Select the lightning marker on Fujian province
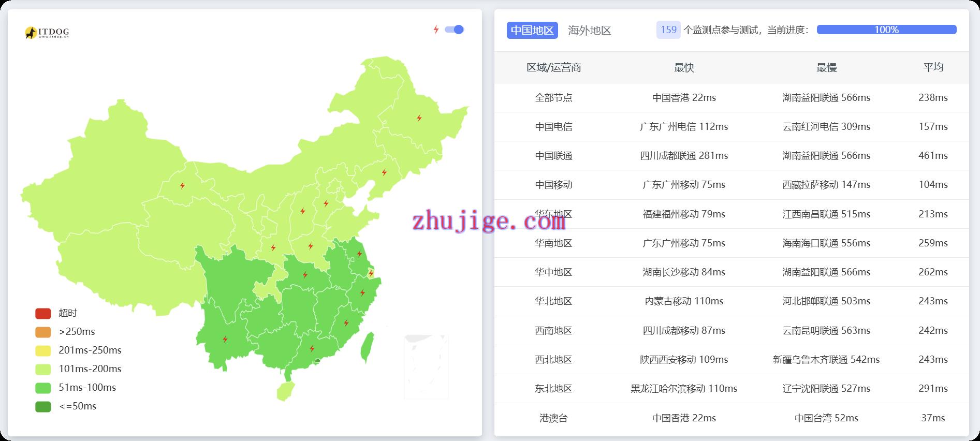This screenshot has height=441, width=980. pos(346,323)
